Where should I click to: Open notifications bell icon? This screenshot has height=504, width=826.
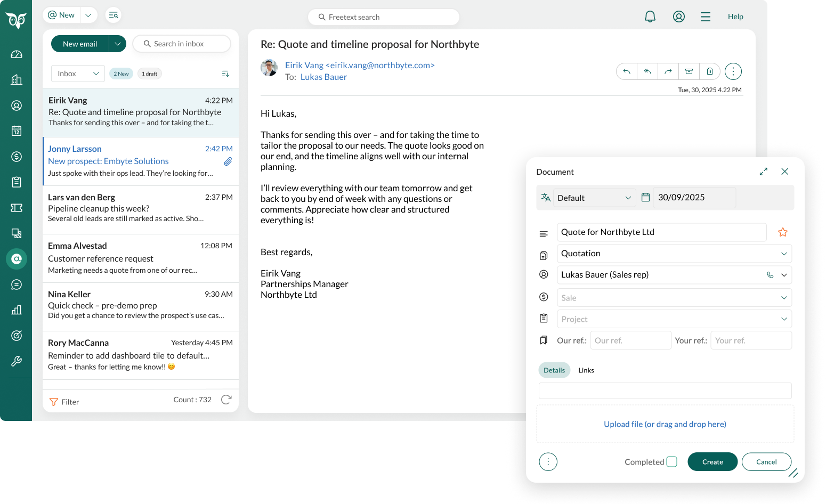pyautogui.click(x=650, y=17)
